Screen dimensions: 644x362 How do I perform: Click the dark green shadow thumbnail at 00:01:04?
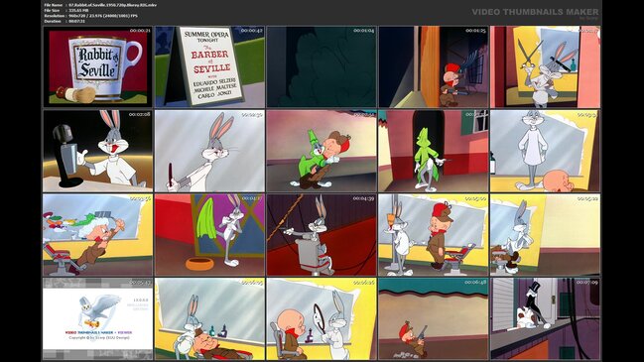point(322,66)
